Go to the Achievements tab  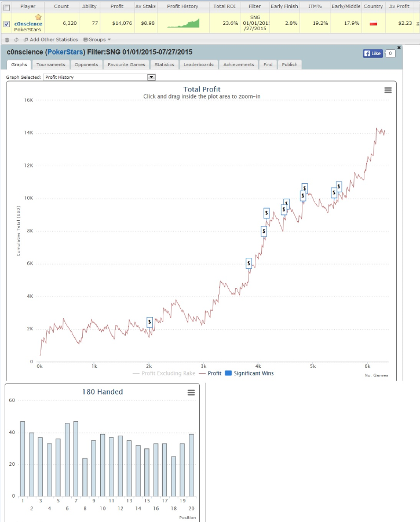point(239,64)
